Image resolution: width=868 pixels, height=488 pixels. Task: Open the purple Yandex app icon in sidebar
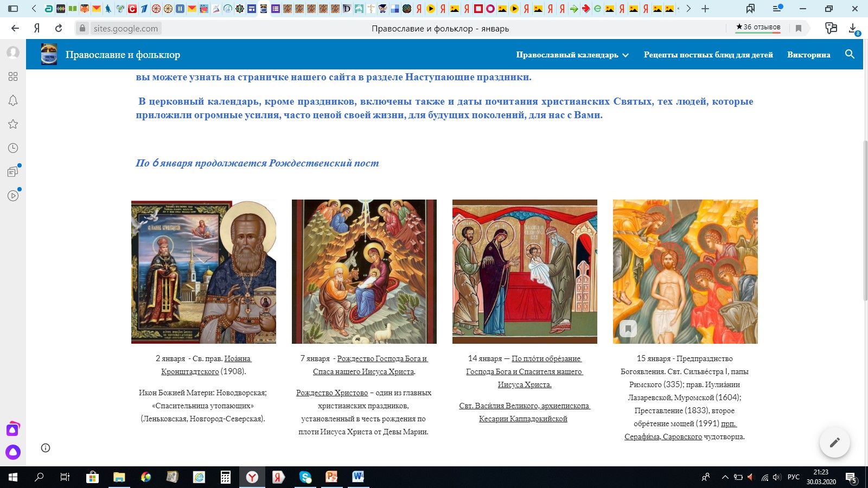pos(13,429)
